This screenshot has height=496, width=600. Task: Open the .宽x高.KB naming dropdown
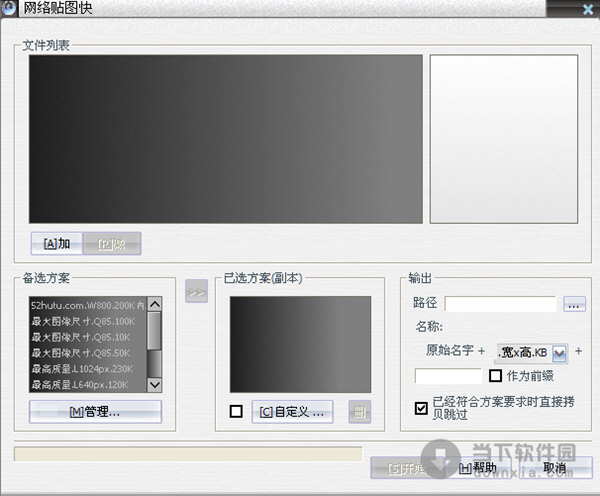(559, 353)
